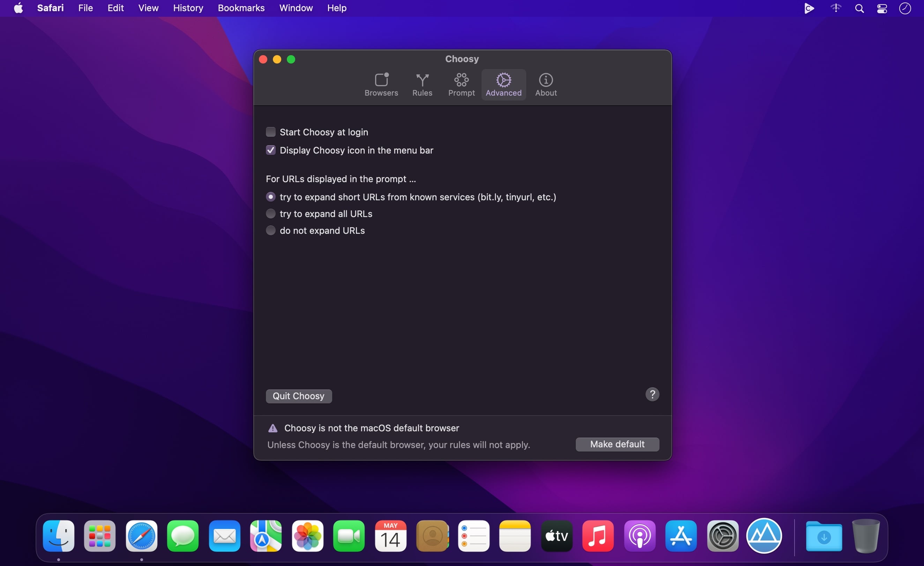Image resolution: width=924 pixels, height=566 pixels.
Task: Open the Downloads folder in Dock
Action: [x=824, y=536]
